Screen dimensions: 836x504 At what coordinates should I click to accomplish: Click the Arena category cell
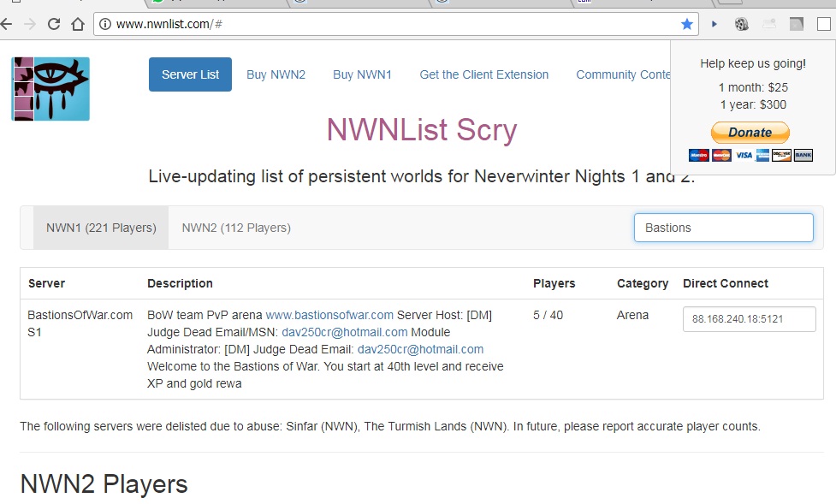(x=633, y=315)
